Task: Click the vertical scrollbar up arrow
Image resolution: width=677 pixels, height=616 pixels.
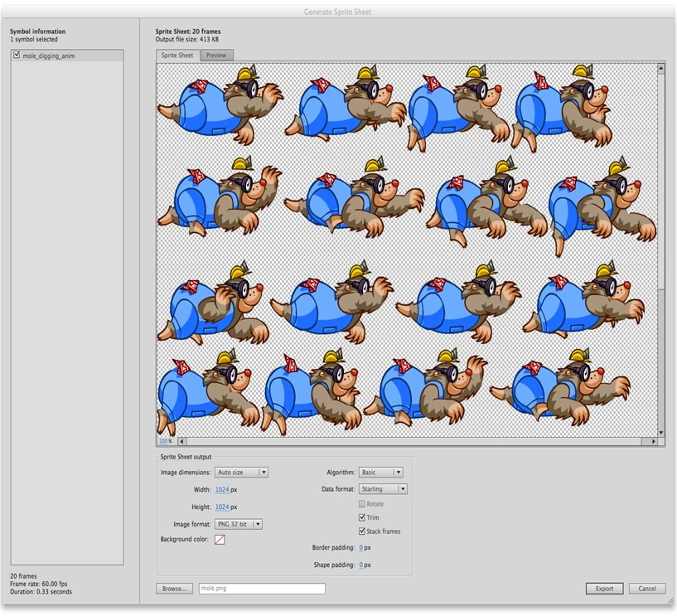Action: click(660, 68)
